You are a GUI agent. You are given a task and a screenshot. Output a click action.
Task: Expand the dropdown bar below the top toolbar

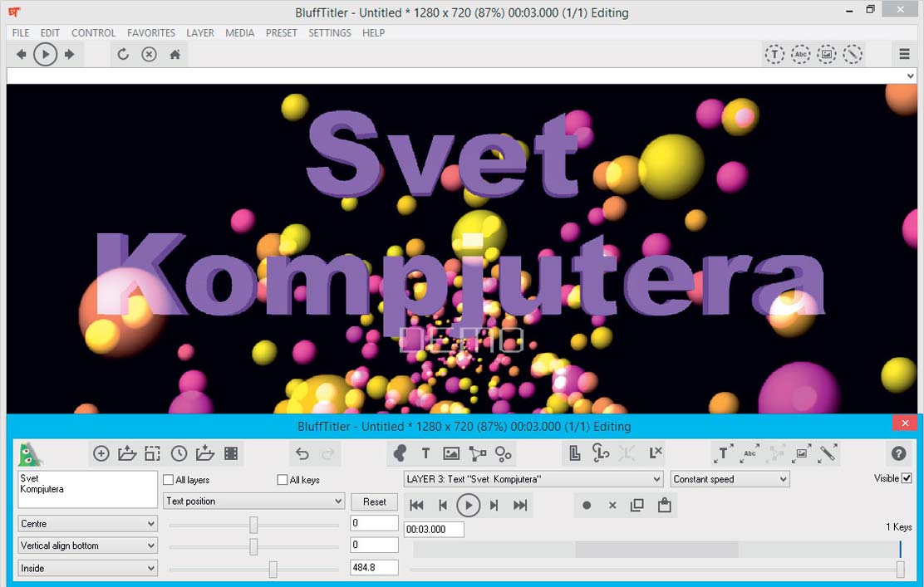911,76
